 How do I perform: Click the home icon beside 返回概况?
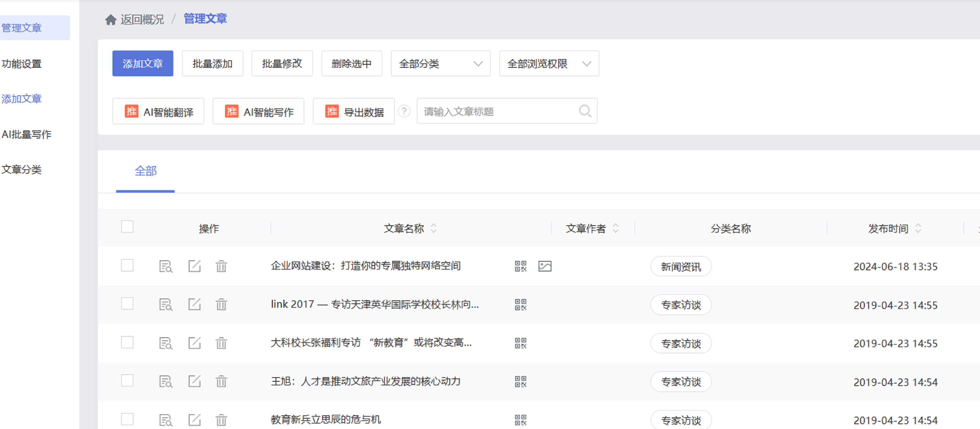(110, 19)
